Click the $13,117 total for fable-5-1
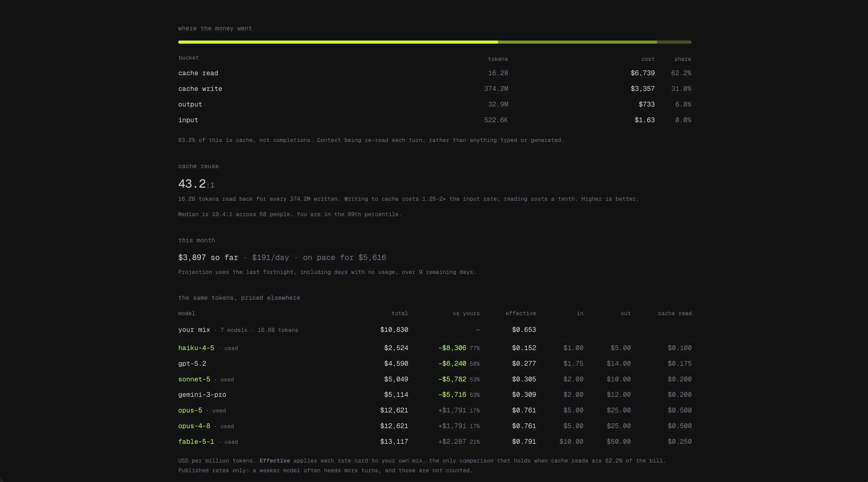Image resolution: width=868 pixels, height=482 pixels. 394,442
